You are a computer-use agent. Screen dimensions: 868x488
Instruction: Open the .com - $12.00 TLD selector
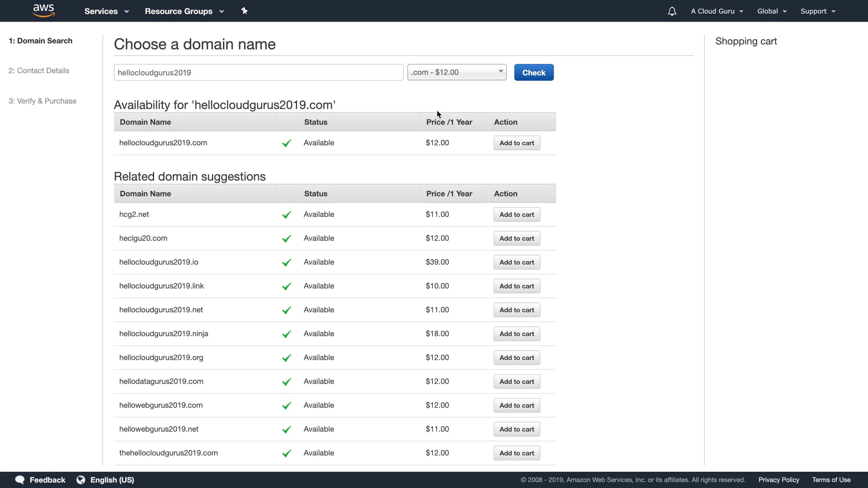(457, 72)
